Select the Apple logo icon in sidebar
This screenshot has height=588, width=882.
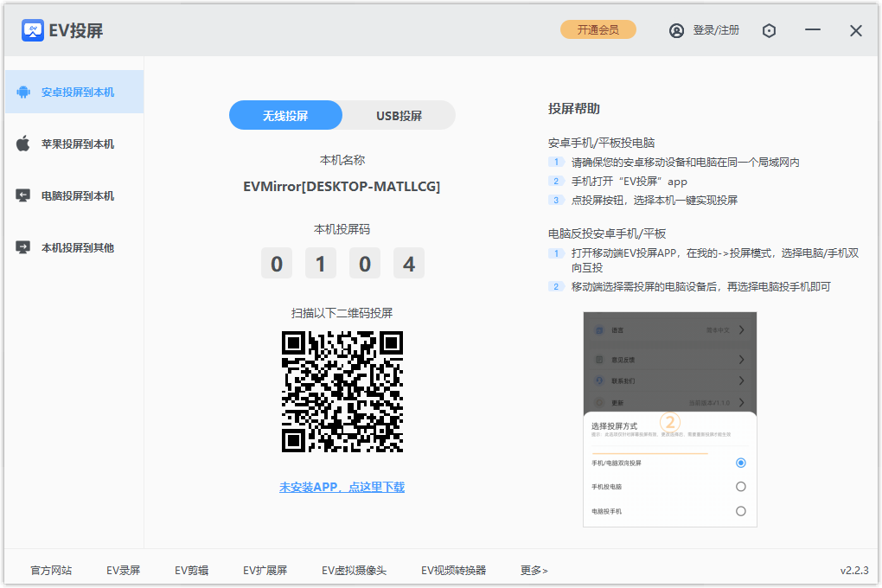click(23, 144)
